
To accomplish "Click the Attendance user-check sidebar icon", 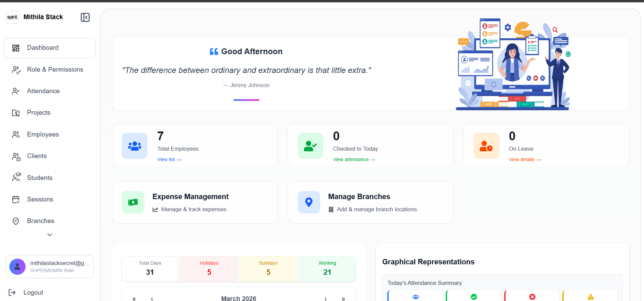I will point(16,91).
